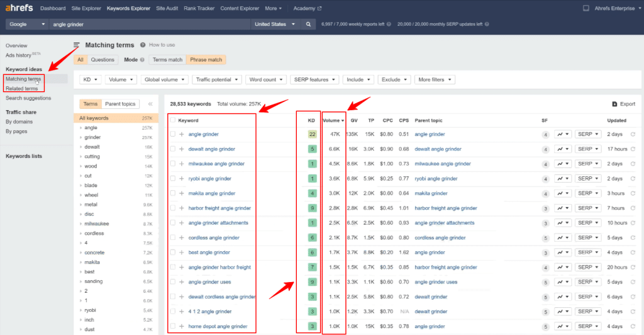644x335 pixels.
Task: Open the Volume filter dropdown
Action: [121, 80]
